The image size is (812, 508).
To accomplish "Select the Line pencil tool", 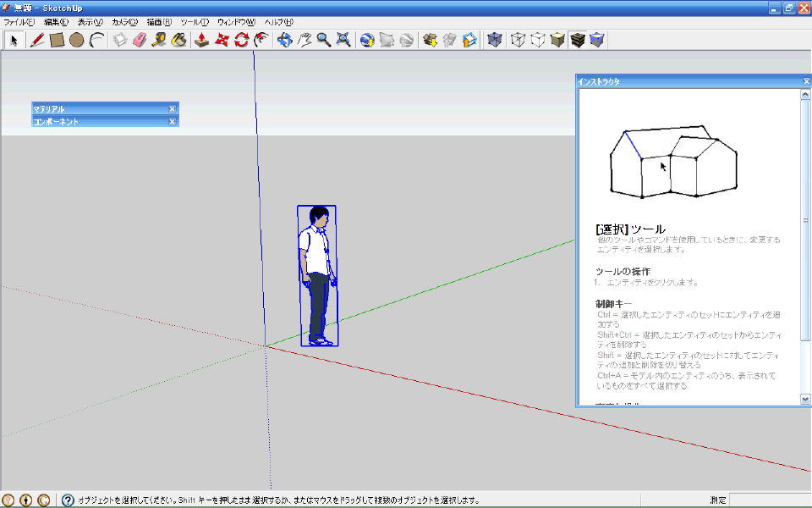I will click(x=36, y=40).
